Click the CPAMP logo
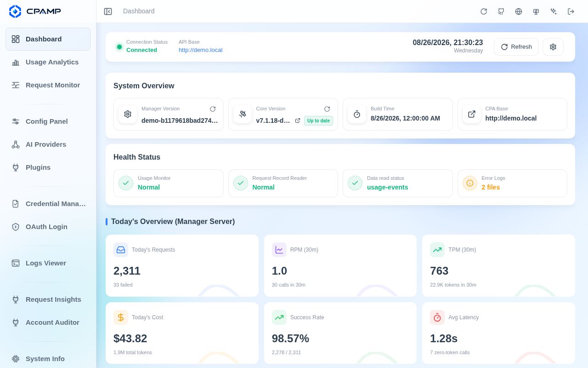 click(x=35, y=11)
